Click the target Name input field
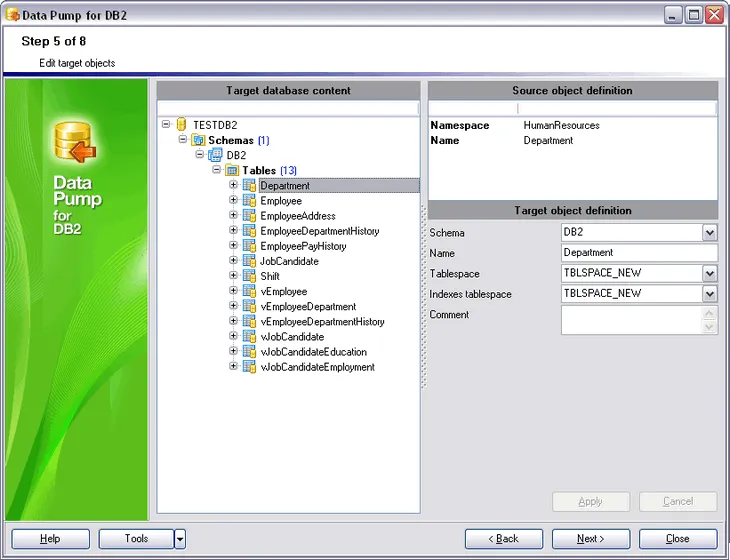 (x=639, y=253)
